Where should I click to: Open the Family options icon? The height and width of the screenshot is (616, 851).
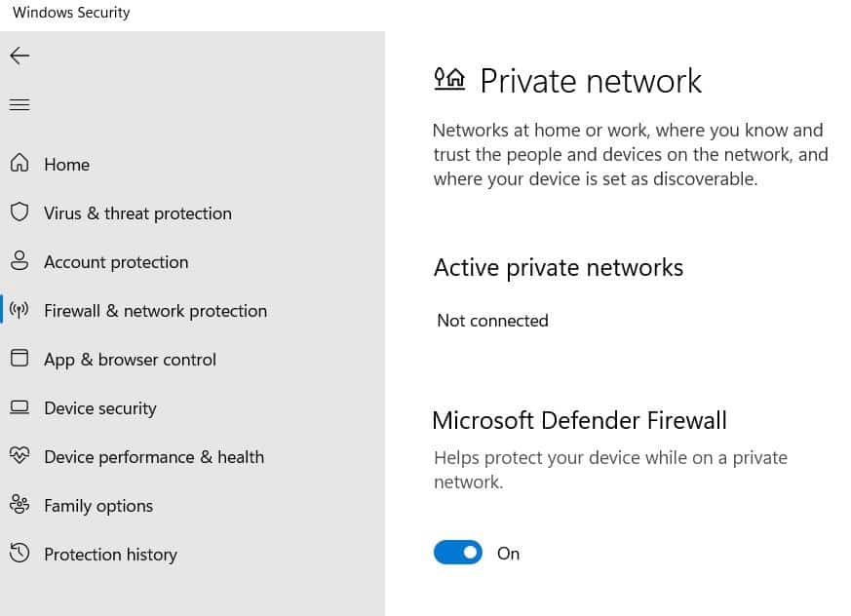(19, 505)
